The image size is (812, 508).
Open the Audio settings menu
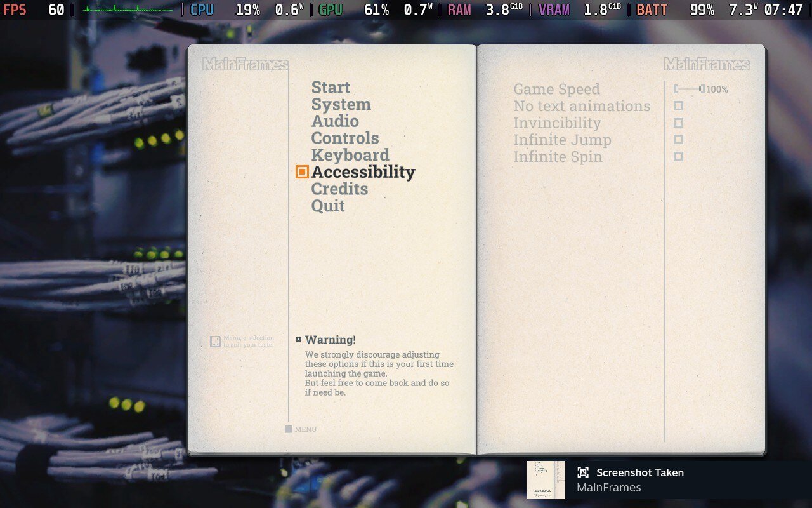(335, 121)
